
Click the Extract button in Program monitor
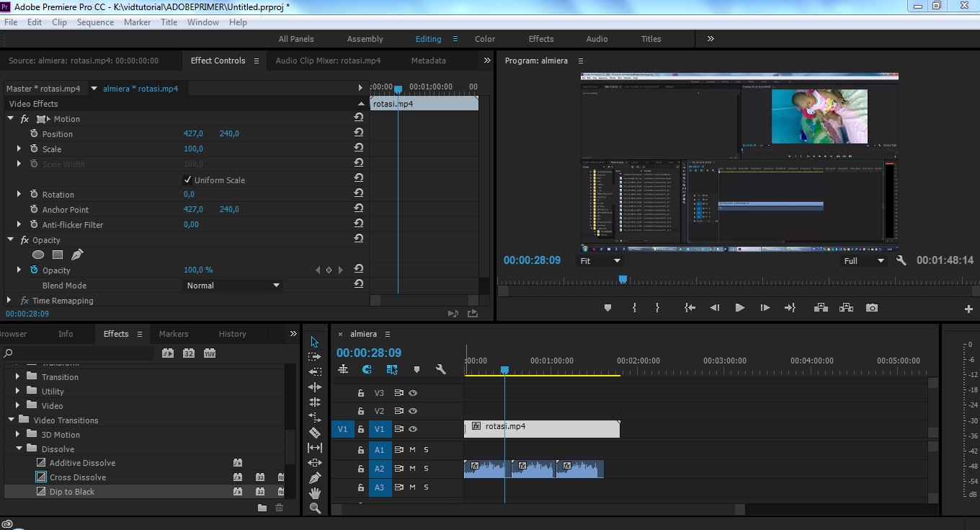[x=846, y=308]
